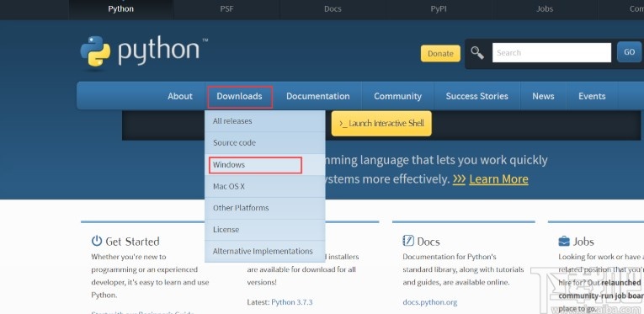This screenshot has width=644, height=314.
Task: Click the yellow Donate button
Action: pos(440,53)
